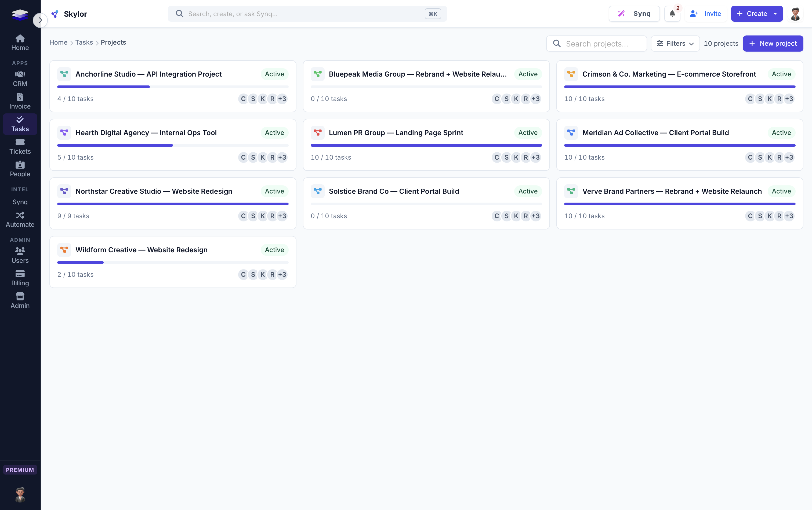Click +3 members on Bluepeak Media Group
This screenshot has height=510, width=812.
point(535,99)
